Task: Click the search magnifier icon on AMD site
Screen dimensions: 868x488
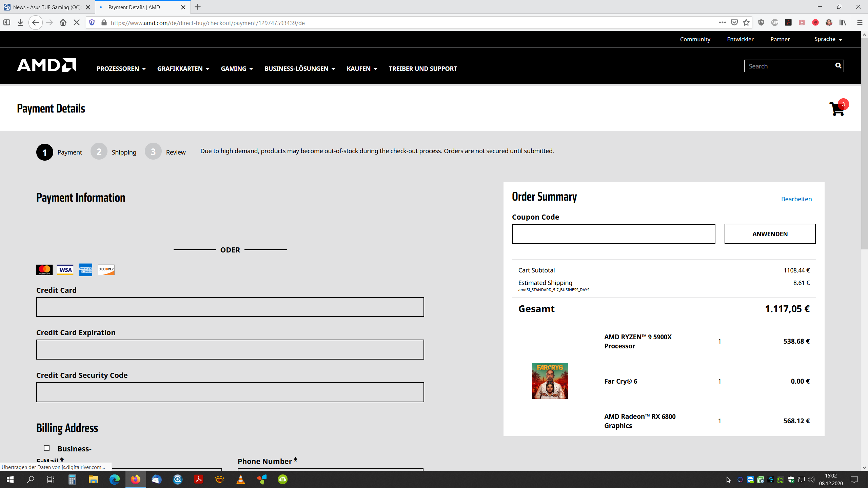Action: 838,66
